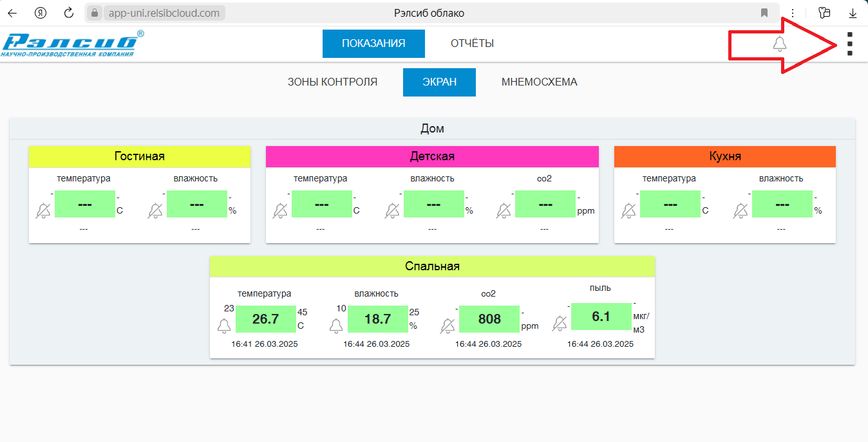This screenshot has height=442, width=868.
Task: Toggle alarm bell for Спальная влажность
Action: coord(336,326)
